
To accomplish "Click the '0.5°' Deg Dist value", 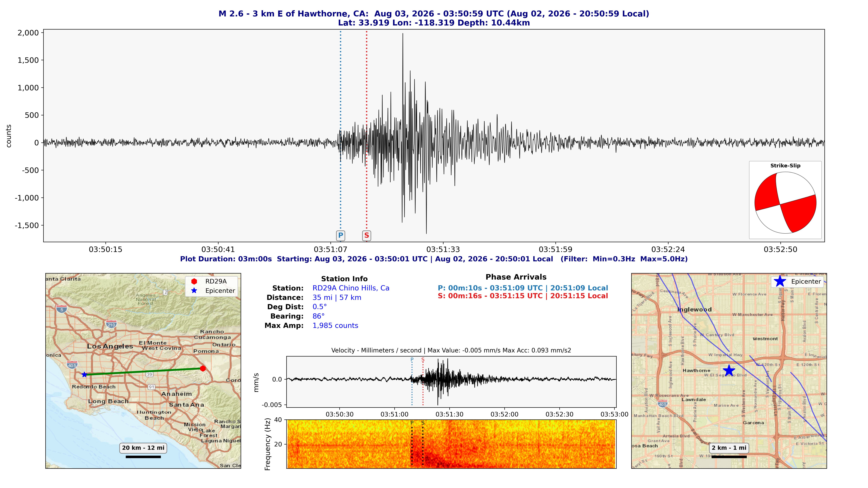I will [320, 307].
